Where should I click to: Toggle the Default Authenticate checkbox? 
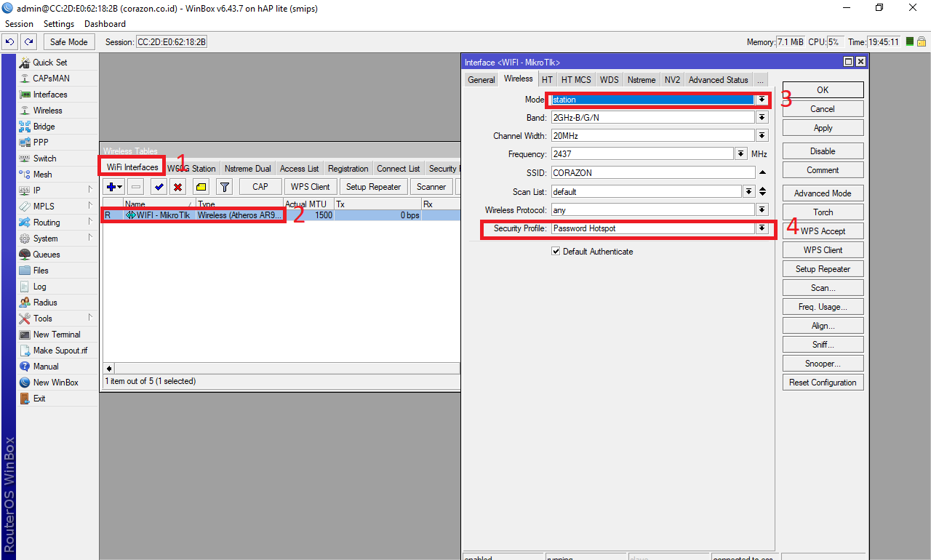tap(556, 252)
